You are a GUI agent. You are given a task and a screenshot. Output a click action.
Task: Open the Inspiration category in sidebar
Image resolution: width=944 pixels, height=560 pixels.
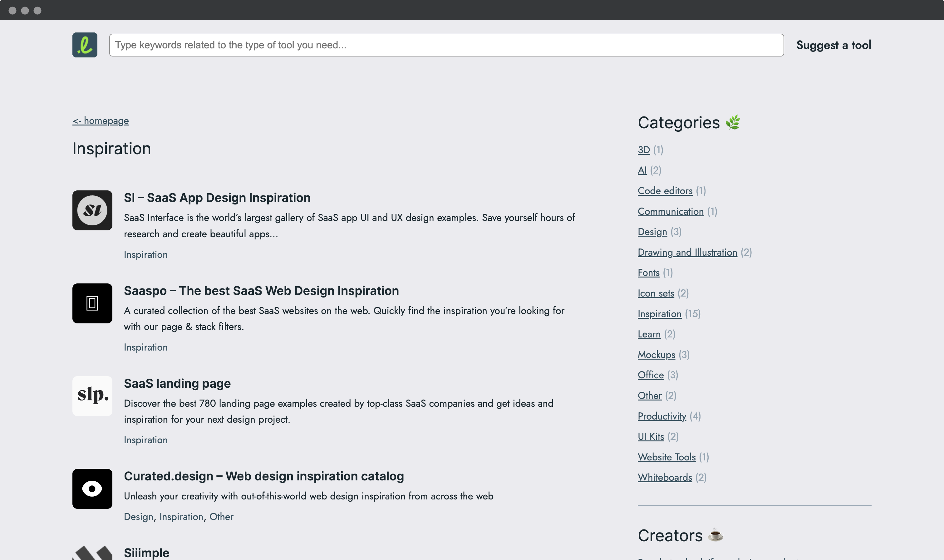(660, 314)
